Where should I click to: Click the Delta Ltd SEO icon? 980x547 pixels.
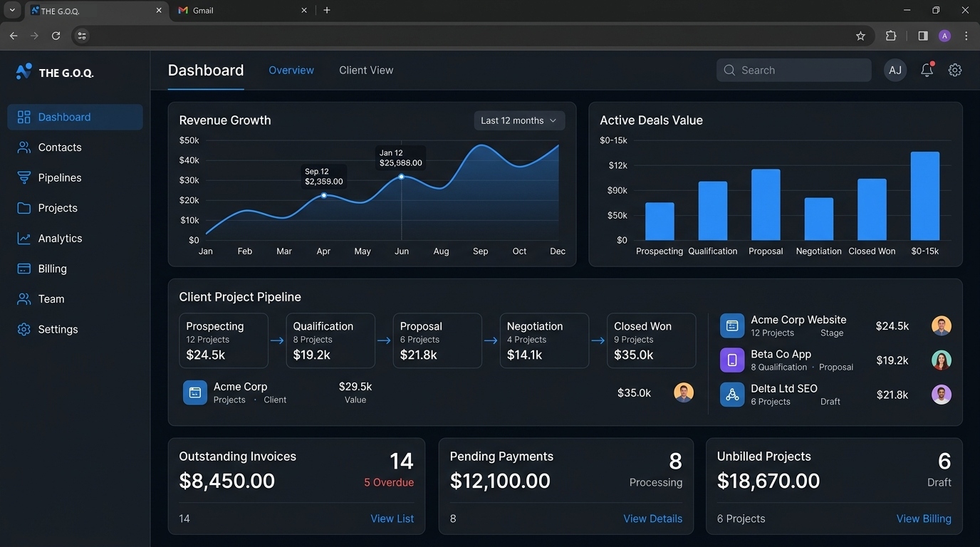pyautogui.click(x=732, y=395)
